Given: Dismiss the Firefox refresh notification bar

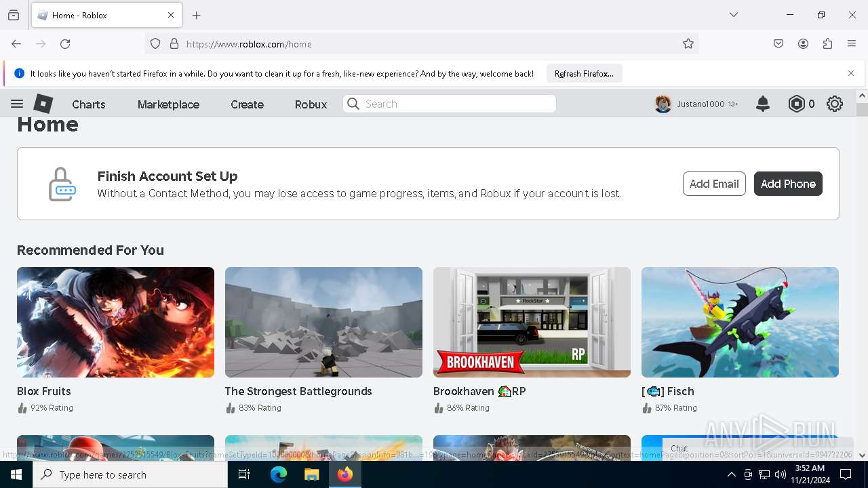Looking at the screenshot, I should 851,73.
